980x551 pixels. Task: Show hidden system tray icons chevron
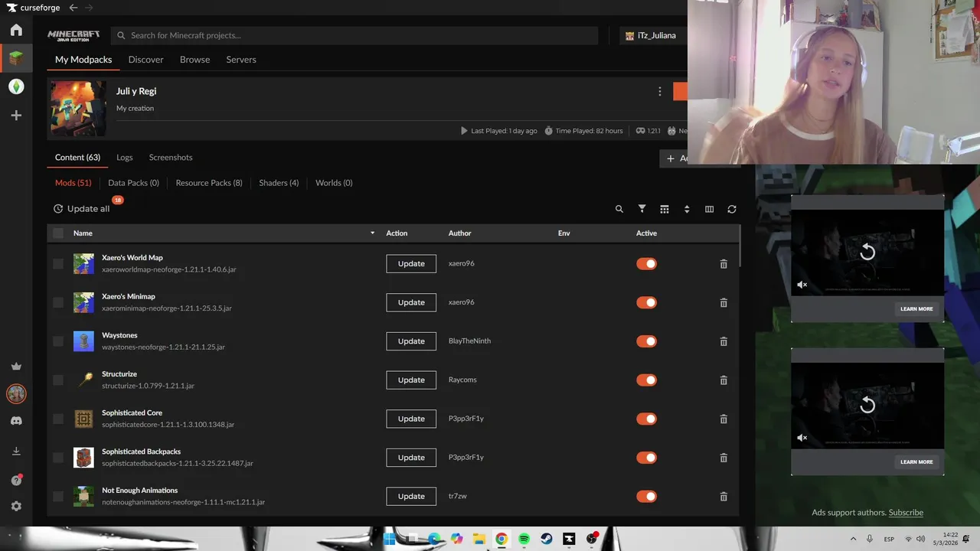853,539
